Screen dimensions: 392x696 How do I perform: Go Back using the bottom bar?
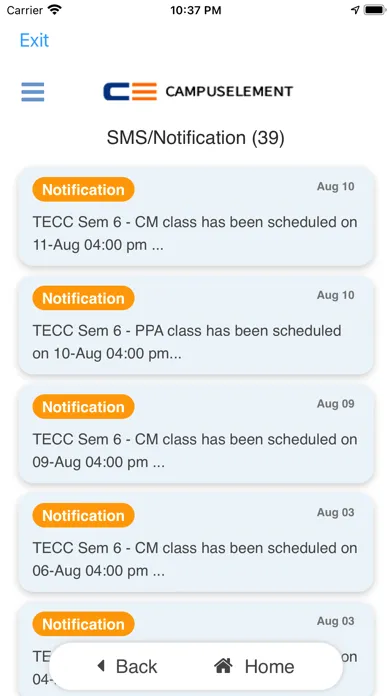[x=127, y=666]
